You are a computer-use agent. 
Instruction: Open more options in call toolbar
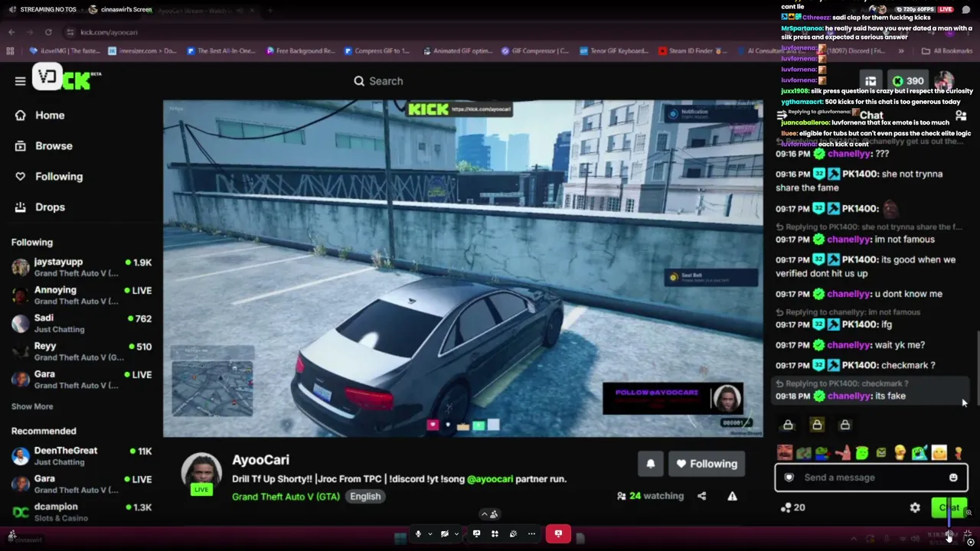pos(531,533)
